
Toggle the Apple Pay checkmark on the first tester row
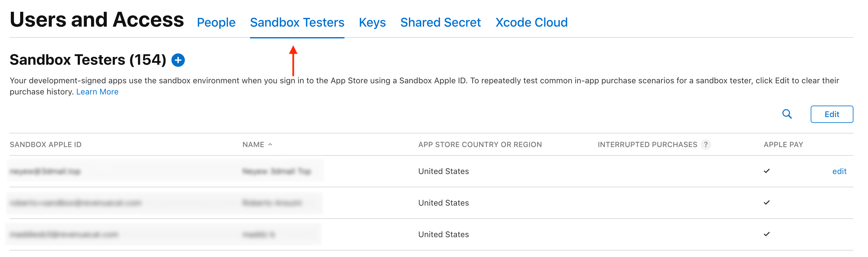coord(766,171)
